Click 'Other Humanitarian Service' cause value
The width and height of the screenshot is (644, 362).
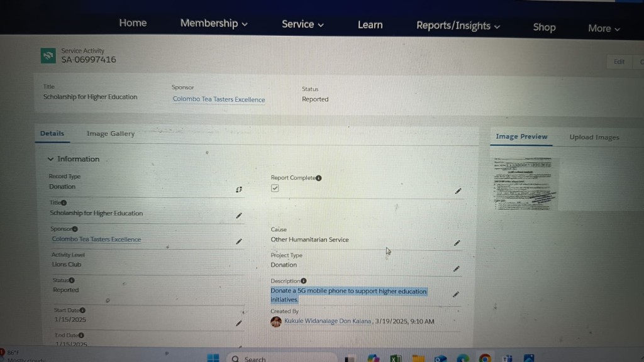pos(309,239)
